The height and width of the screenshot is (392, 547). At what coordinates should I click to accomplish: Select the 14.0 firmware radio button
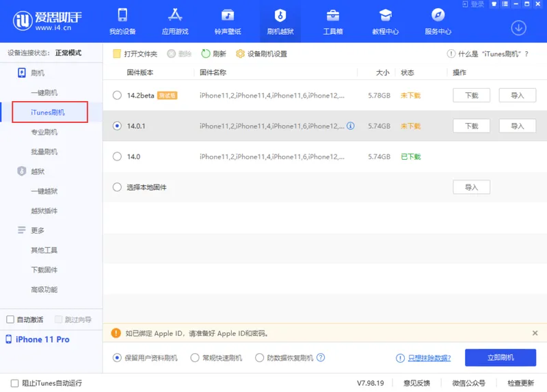(117, 156)
